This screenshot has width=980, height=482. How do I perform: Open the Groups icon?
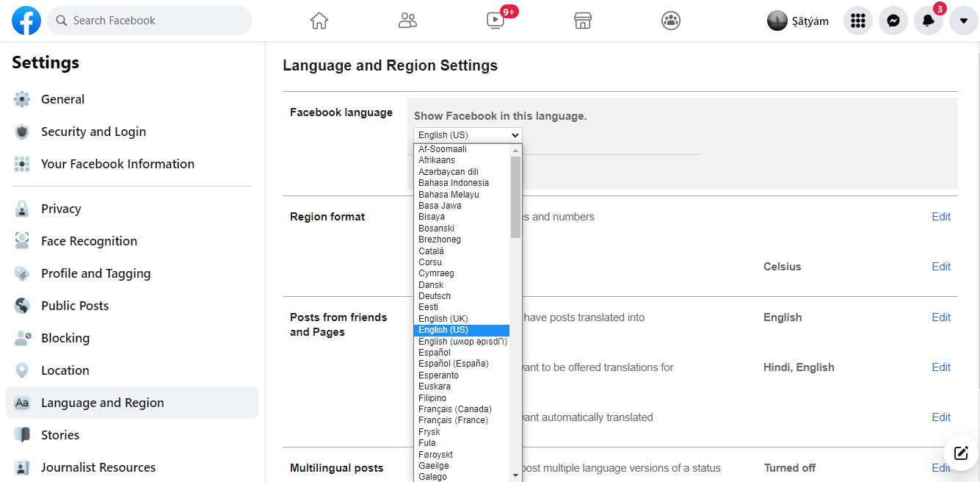tap(671, 21)
